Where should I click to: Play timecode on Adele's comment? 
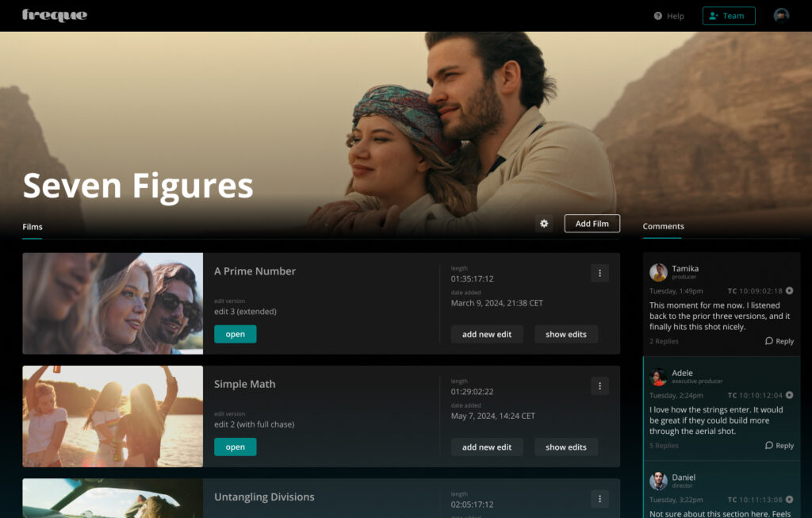pos(789,395)
